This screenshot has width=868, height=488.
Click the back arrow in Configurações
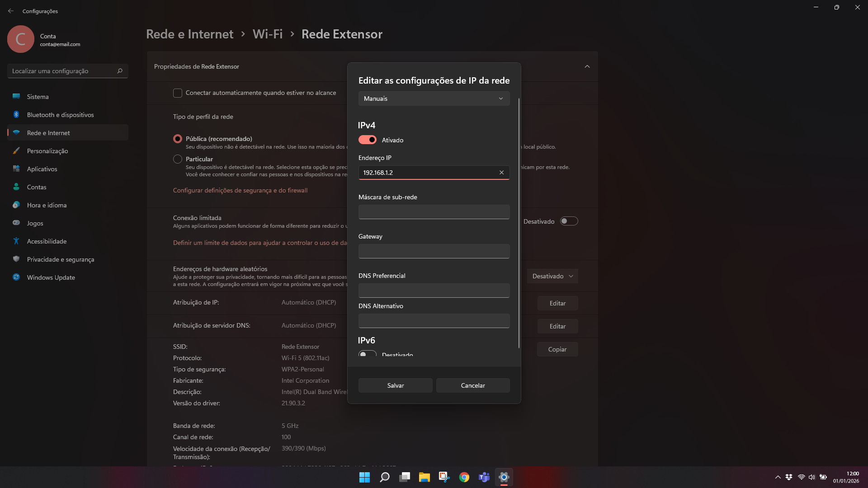(x=11, y=11)
